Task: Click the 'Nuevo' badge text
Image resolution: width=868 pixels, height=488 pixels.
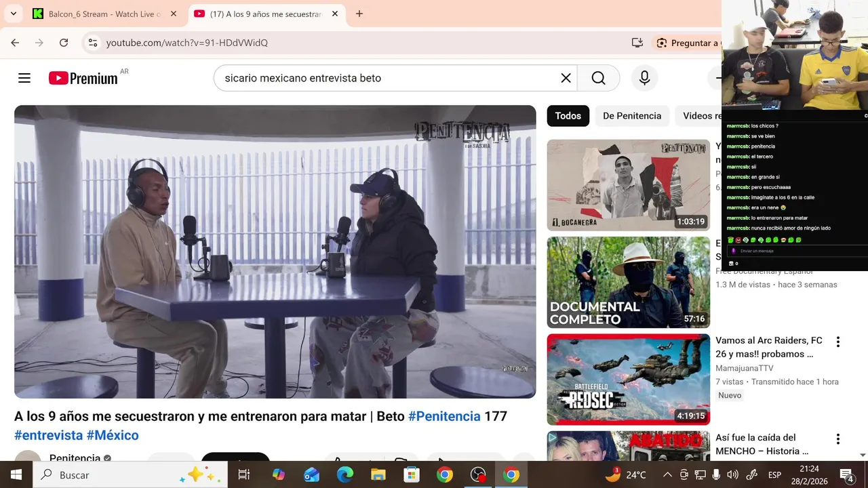Action: [x=730, y=395]
